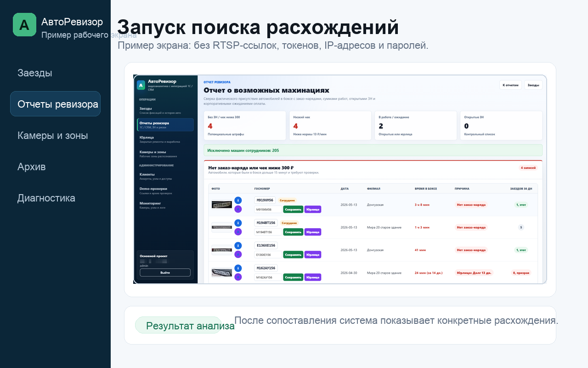The width and height of the screenshot is (588, 368).
Task: Click Юрлицо in the M919XM56 row
Action: tap(313, 209)
